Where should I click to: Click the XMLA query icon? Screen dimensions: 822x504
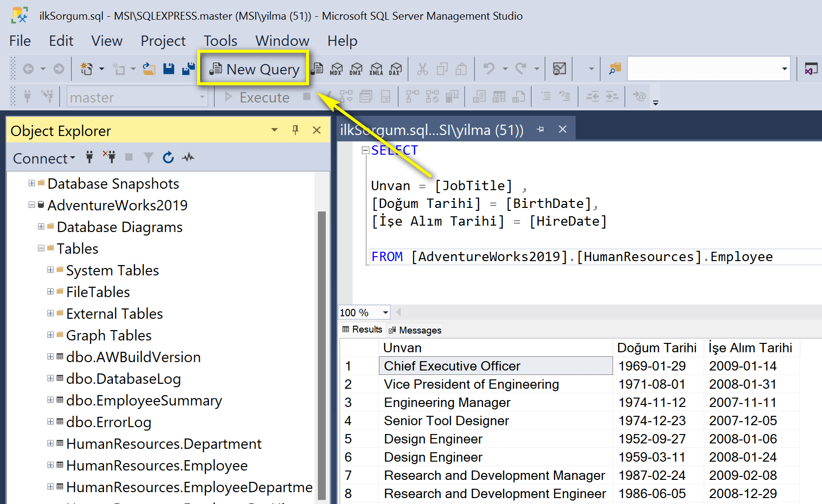coord(376,68)
